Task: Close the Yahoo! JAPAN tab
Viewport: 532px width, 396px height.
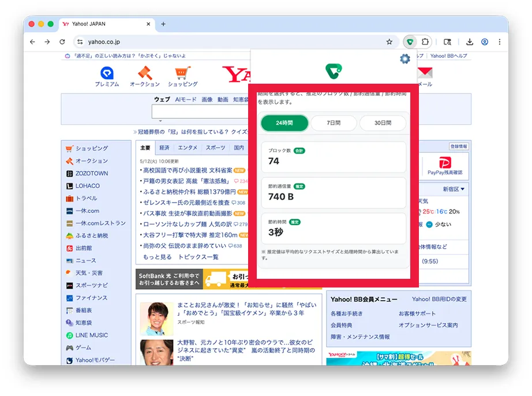Action: click(x=148, y=24)
